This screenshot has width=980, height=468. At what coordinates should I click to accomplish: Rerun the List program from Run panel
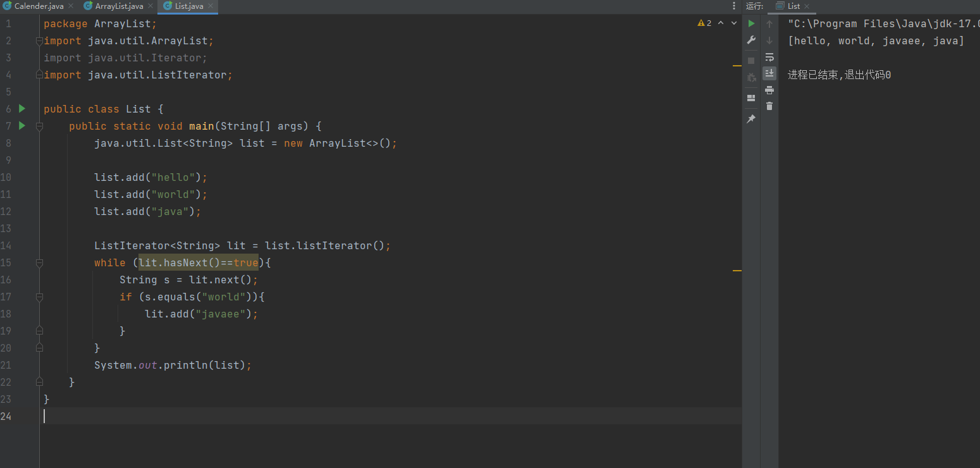coord(751,23)
